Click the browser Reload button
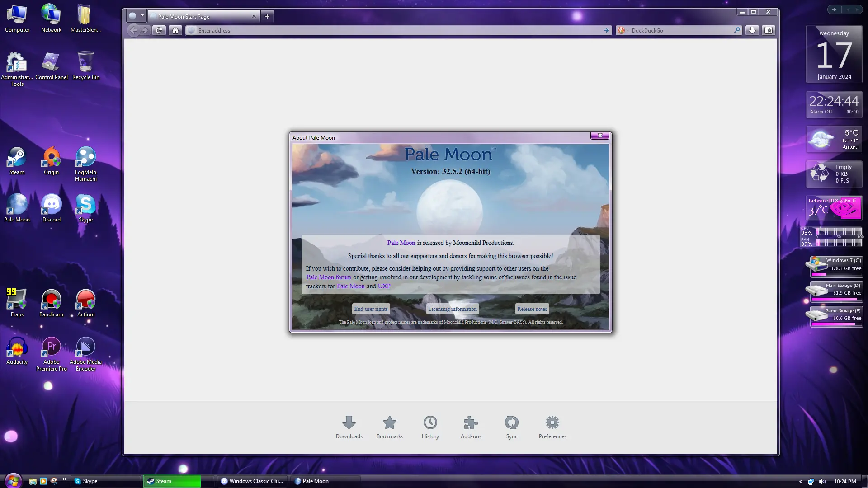This screenshot has height=488, width=868. 159,30
